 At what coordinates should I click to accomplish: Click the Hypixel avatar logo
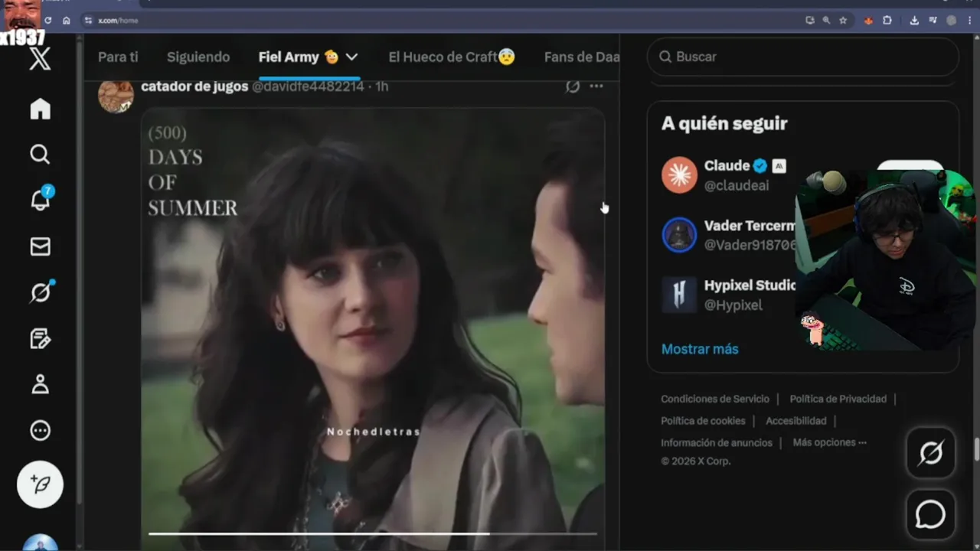coord(679,295)
